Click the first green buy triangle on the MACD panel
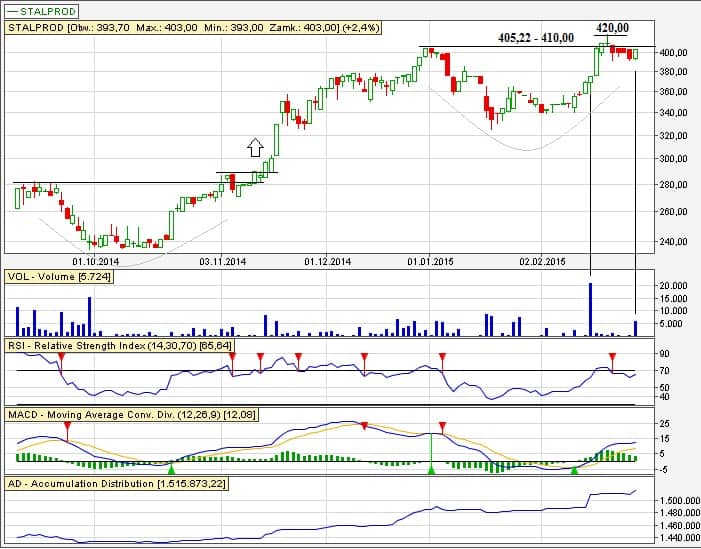This screenshot has height=549, width=701. pyautogui.click(x=171, y=468)
